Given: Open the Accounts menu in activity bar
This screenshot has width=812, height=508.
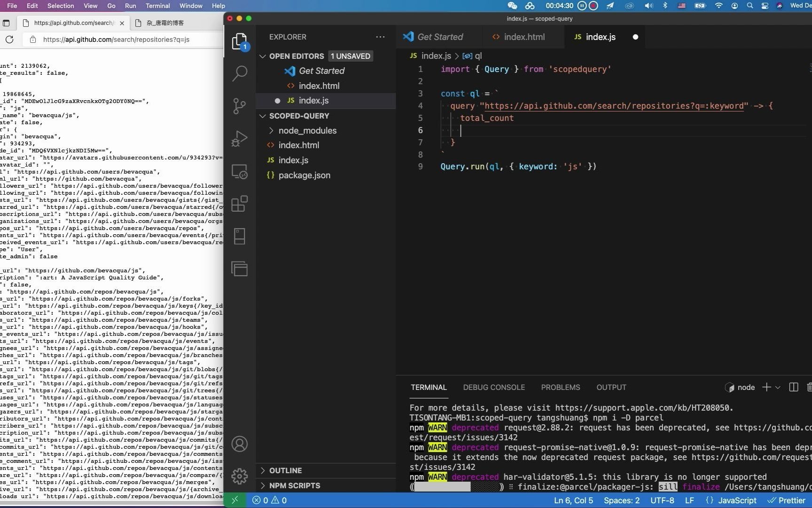Looking at the screenshot, I should [x=240, y=444].
